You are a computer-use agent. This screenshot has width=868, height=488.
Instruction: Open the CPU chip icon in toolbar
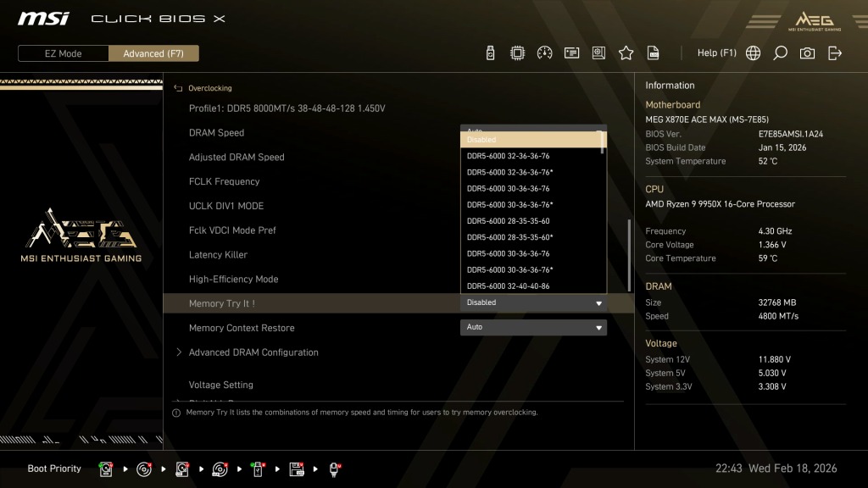517,53
